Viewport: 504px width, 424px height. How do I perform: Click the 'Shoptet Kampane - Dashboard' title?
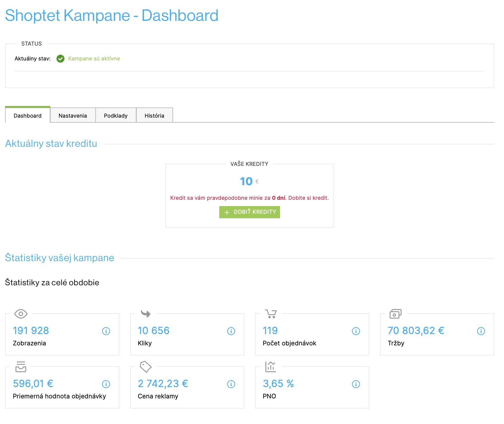pos(112,15)
